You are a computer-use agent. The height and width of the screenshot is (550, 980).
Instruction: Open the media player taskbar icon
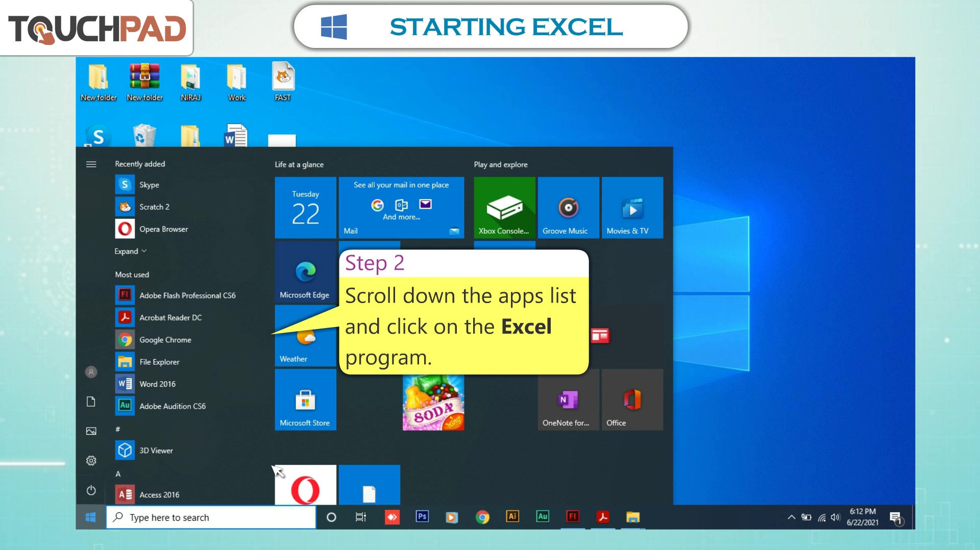(452, 517)
